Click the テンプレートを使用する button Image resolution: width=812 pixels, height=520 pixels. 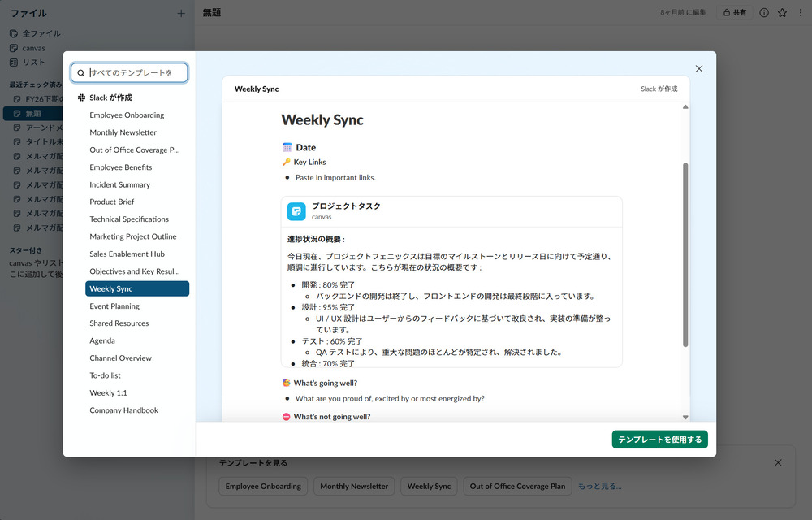(659, 439)
